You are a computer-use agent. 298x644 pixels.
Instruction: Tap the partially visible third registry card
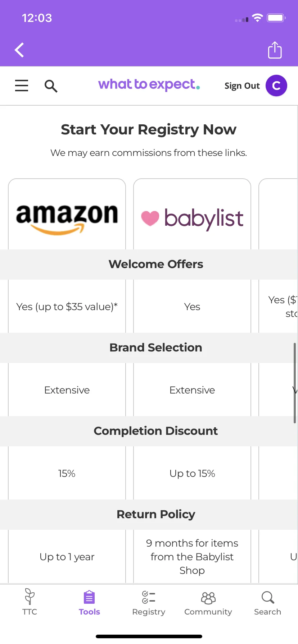(x=278, y=214)
